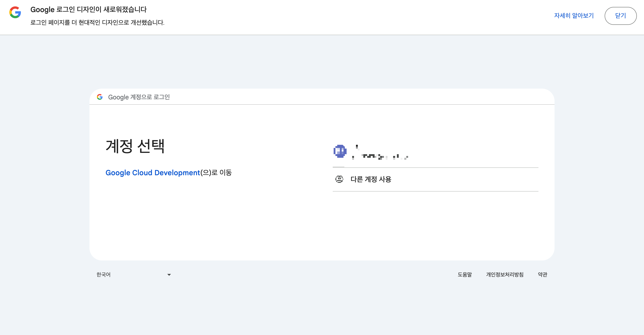The height and width of the screenshot is (335, 644).
Task: Click the banner text 로그인 페이지를 더 현대적인 디자인으로
Action: pyautogui.click(x=97, y=23)
